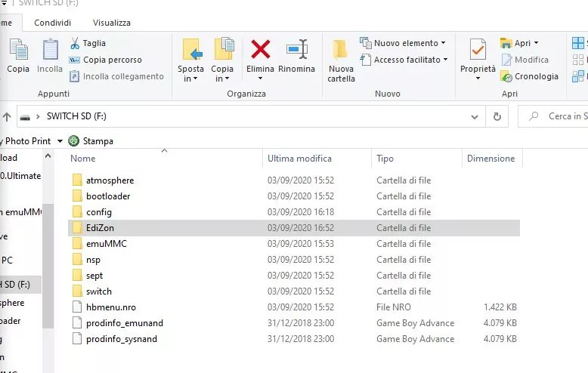Open the address bar history chevron
The height and width of the screenshot is (373, 588).
[x=475, y=117]
